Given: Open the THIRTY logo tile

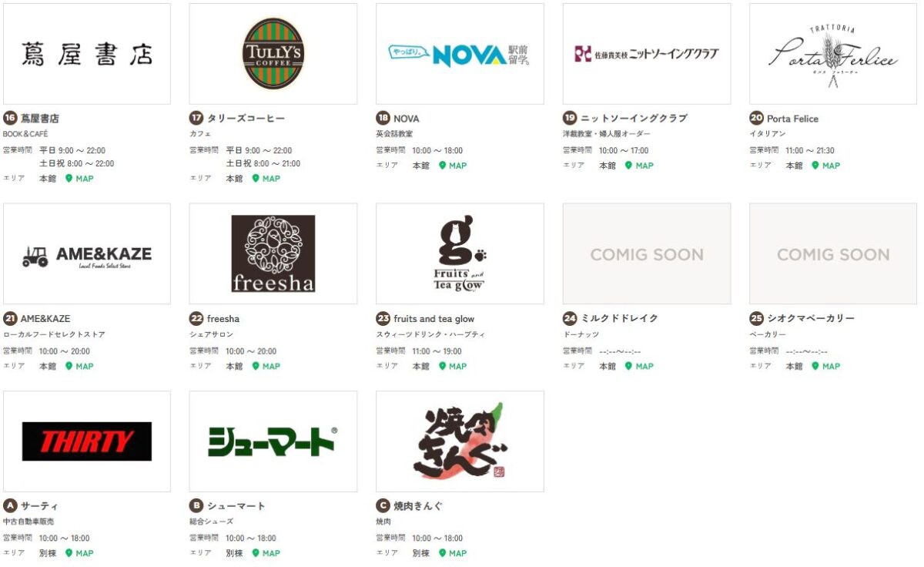Looking at the screenshot, I should click(x=87, y=441).
